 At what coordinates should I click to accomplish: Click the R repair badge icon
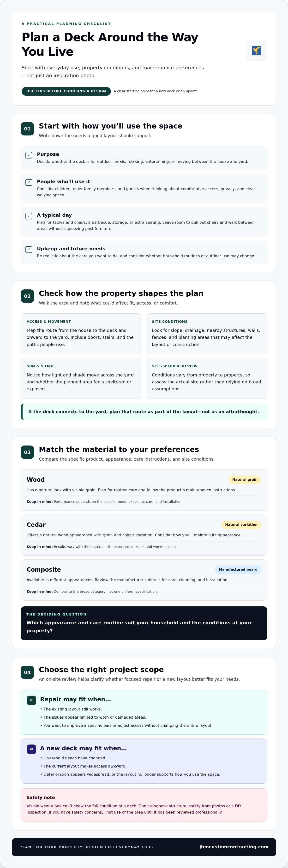[x=31, y=700]
